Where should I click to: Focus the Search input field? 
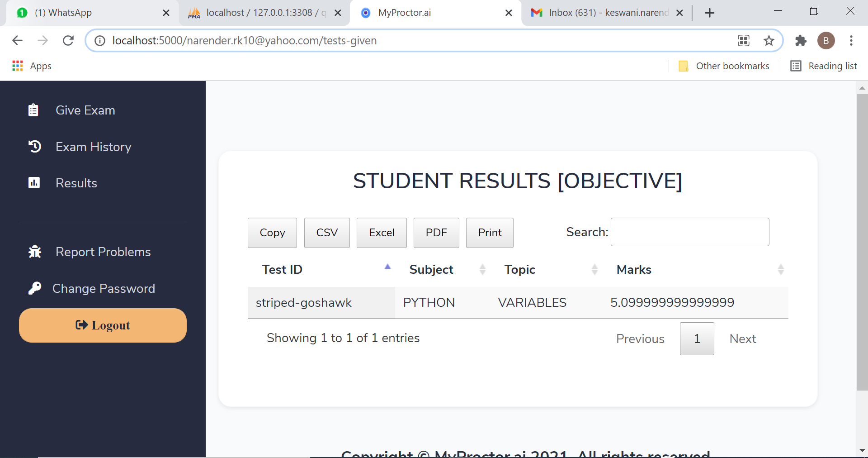[x=690, y=232]
